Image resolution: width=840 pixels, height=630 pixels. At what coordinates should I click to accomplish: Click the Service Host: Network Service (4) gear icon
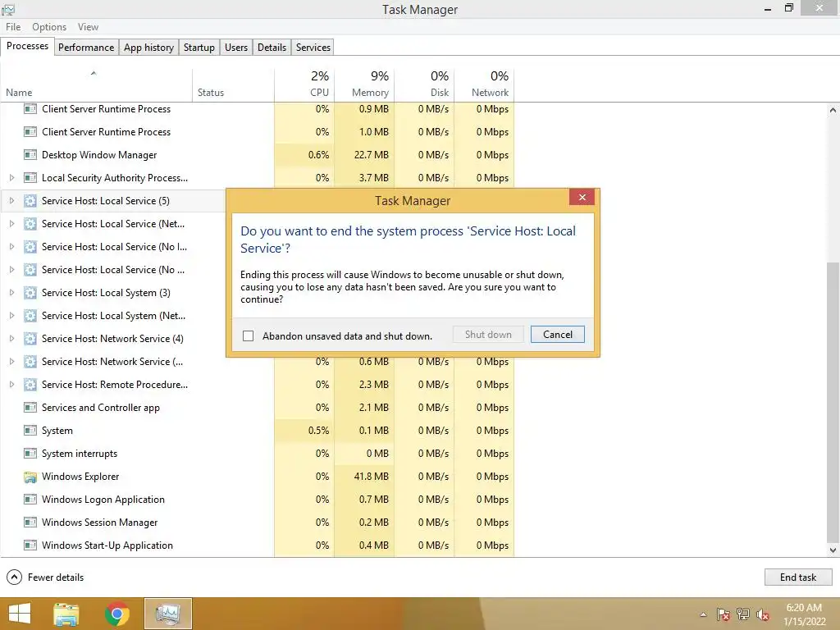(x=30, y=339)
